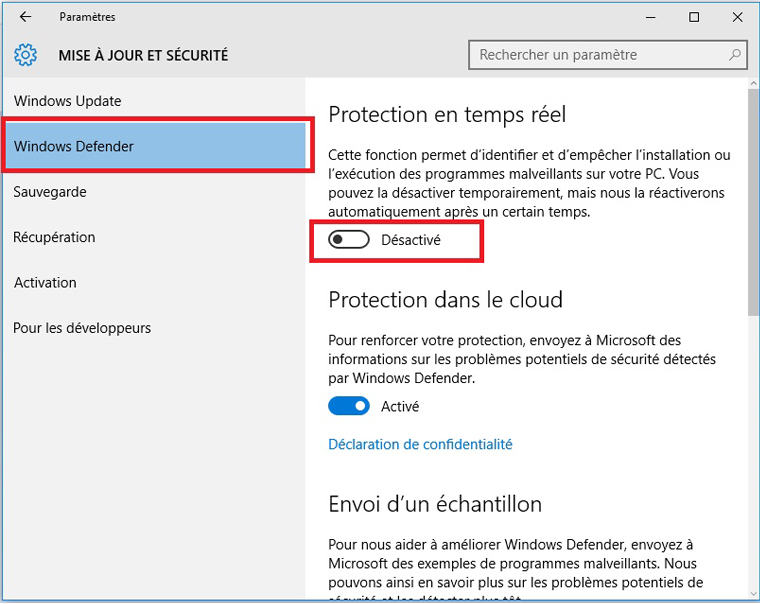Open Pour les développeurs settings
Viewport: 760px width, 604px height.
tap(82, 328)
